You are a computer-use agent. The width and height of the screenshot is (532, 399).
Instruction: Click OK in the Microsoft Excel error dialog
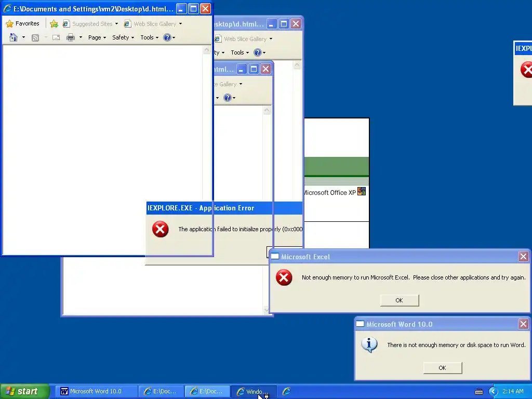coord(400,300)
